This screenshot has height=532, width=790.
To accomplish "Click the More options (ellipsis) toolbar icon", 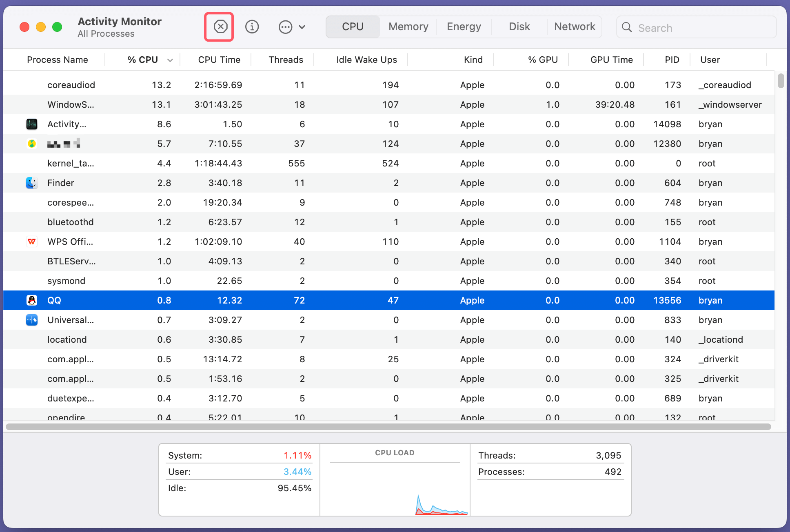I will (x=286, y=27).
